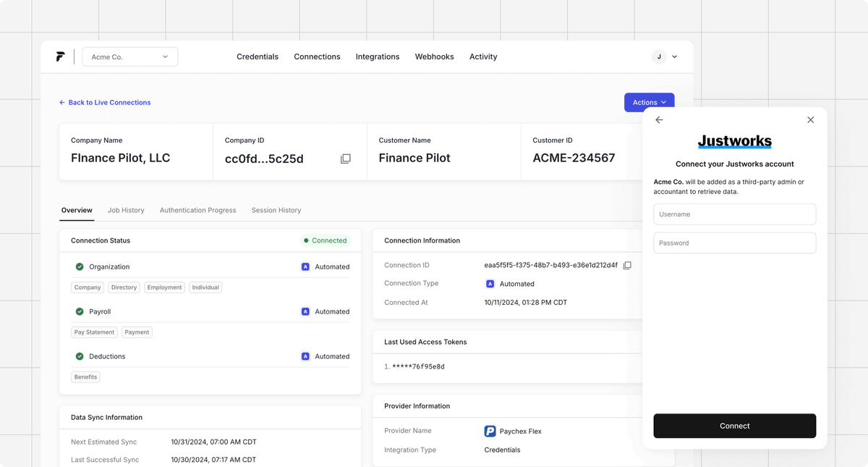Switch to the Job History tab
The width and height of the screenshot is (868, 467).
pos(126,210)
